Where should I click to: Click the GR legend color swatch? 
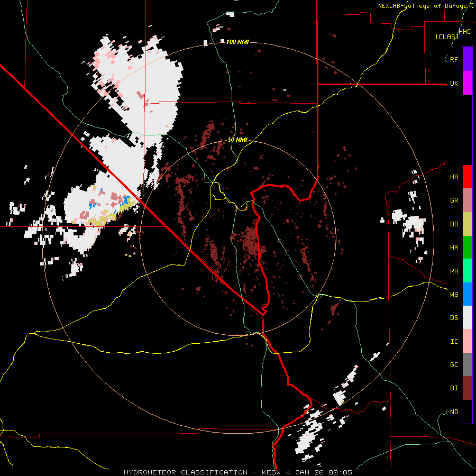pos(467,200)
